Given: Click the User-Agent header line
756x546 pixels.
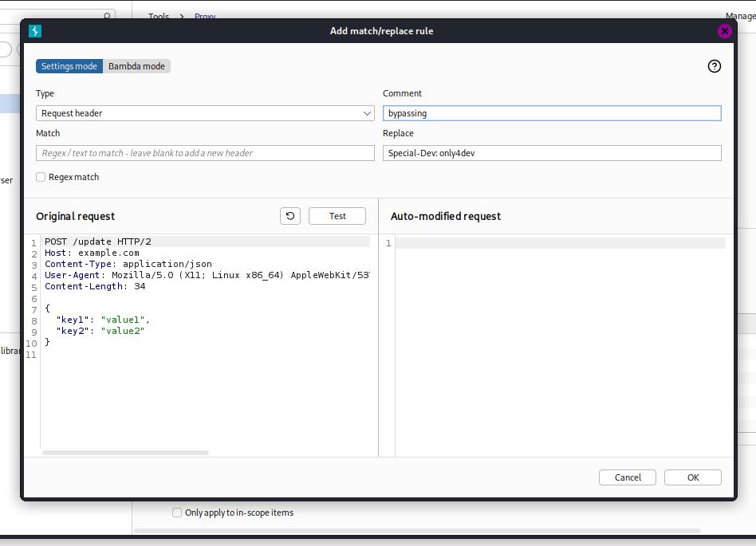Looking at the screenshot, I should click(x=207, y=275).
